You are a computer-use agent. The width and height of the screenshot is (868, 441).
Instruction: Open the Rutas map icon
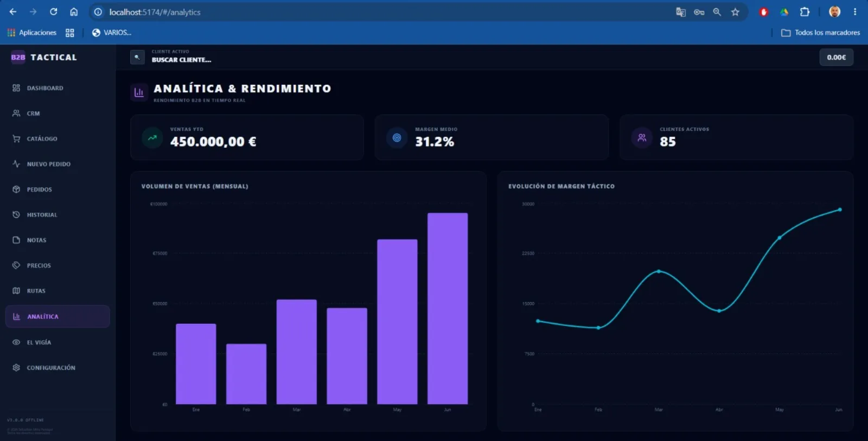[16, 291]
